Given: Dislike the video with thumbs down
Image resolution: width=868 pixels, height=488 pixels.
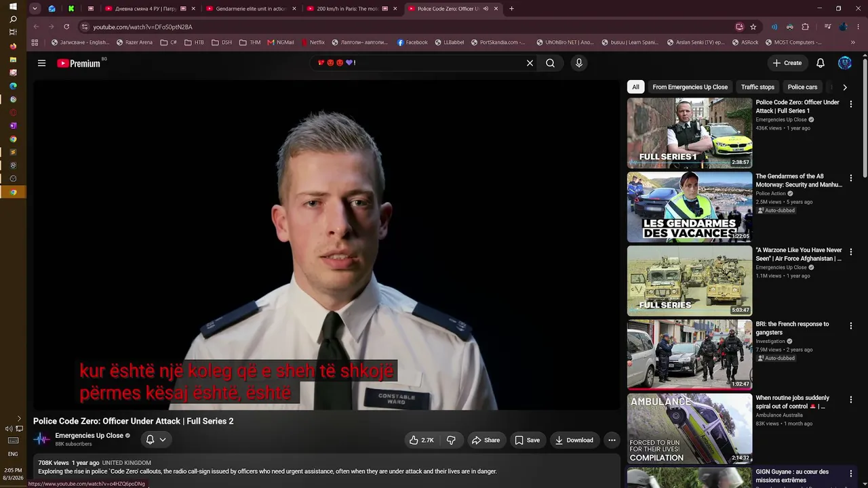Looking at the screenshot, I should tap(451, 440).
